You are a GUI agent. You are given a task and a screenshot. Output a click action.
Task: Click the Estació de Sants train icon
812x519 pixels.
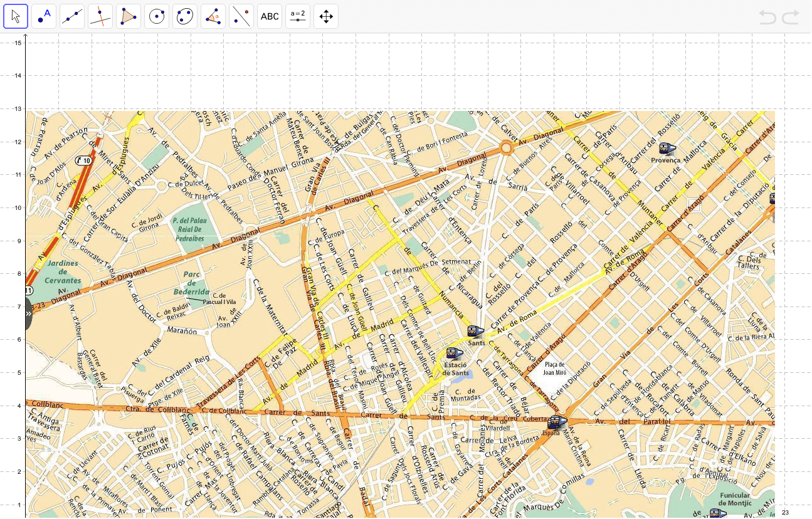tap(455, 354)
